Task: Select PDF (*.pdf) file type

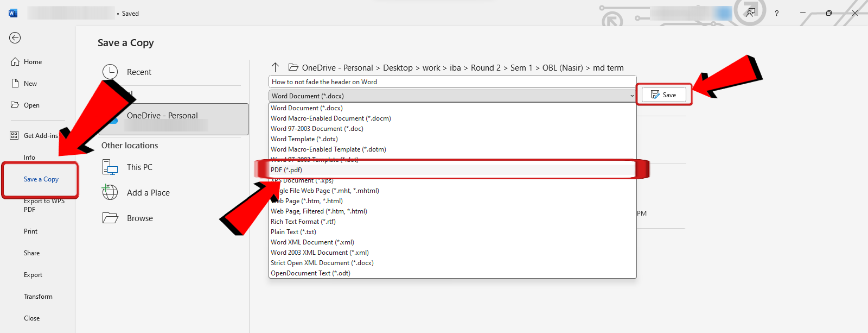Action: click(452, 170)
